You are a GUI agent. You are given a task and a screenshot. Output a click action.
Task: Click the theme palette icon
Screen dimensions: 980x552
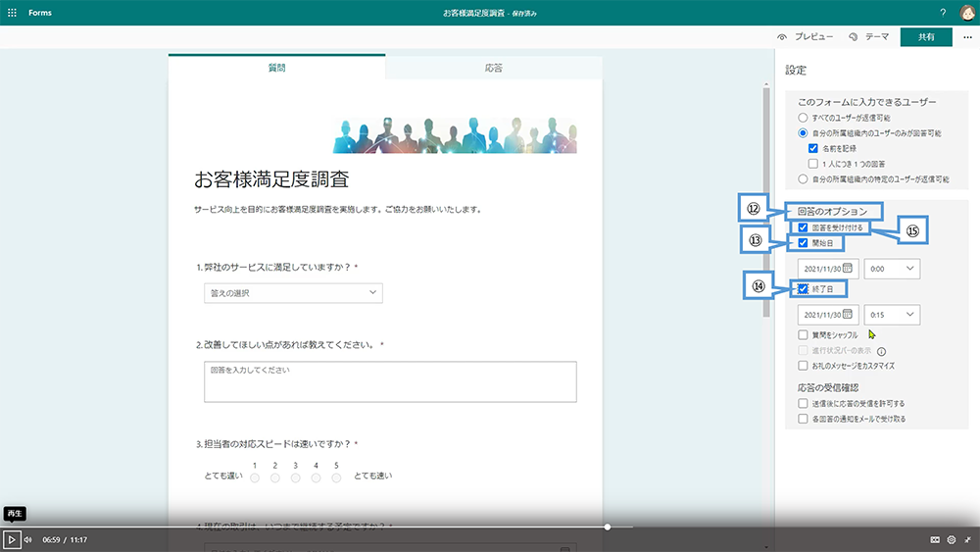(x=854, y=37)
